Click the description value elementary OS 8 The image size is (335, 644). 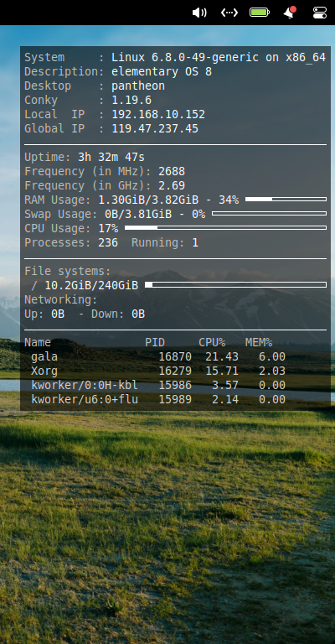[162, 72]
